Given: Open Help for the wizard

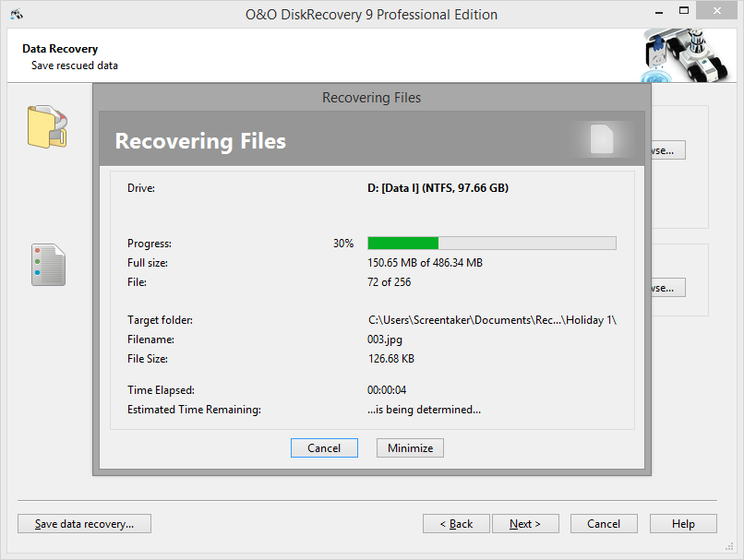Looking at the screenshot, I should click(x=683, y=523).
